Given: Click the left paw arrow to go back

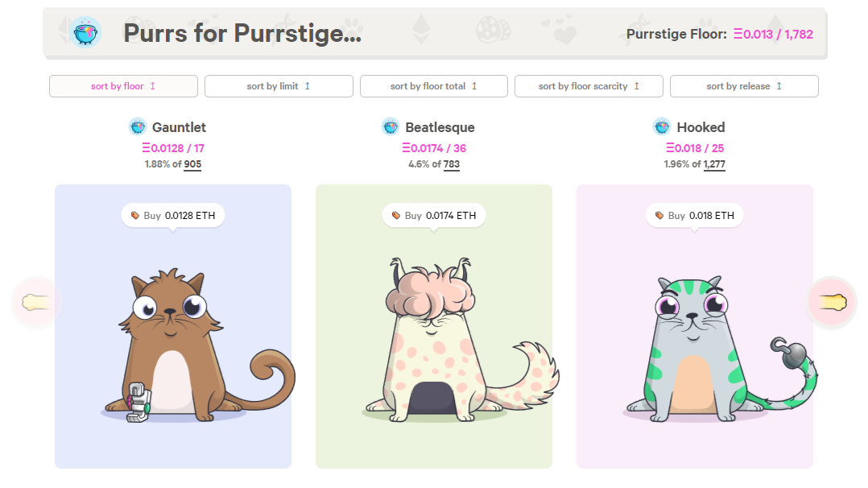Looking at the screenshot, I should (36, 302).
